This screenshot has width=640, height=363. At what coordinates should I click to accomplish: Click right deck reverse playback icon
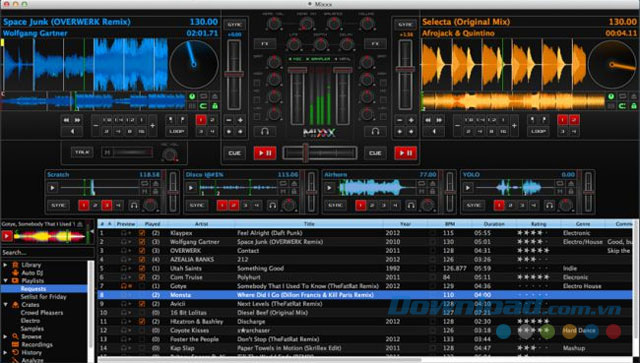pos(433,131)
